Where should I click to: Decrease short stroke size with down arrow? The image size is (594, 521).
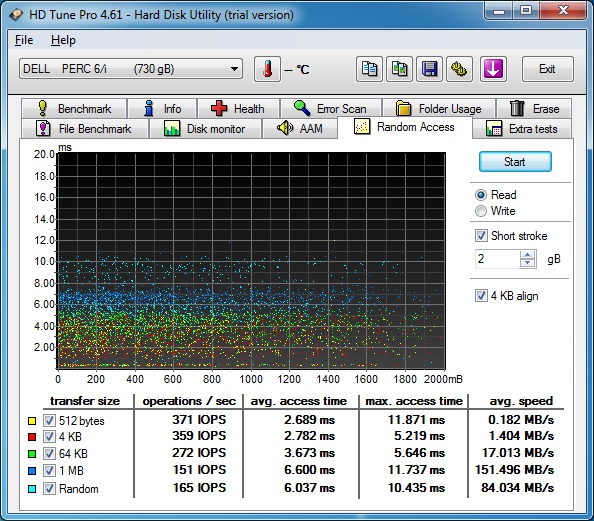pos(527,263)
